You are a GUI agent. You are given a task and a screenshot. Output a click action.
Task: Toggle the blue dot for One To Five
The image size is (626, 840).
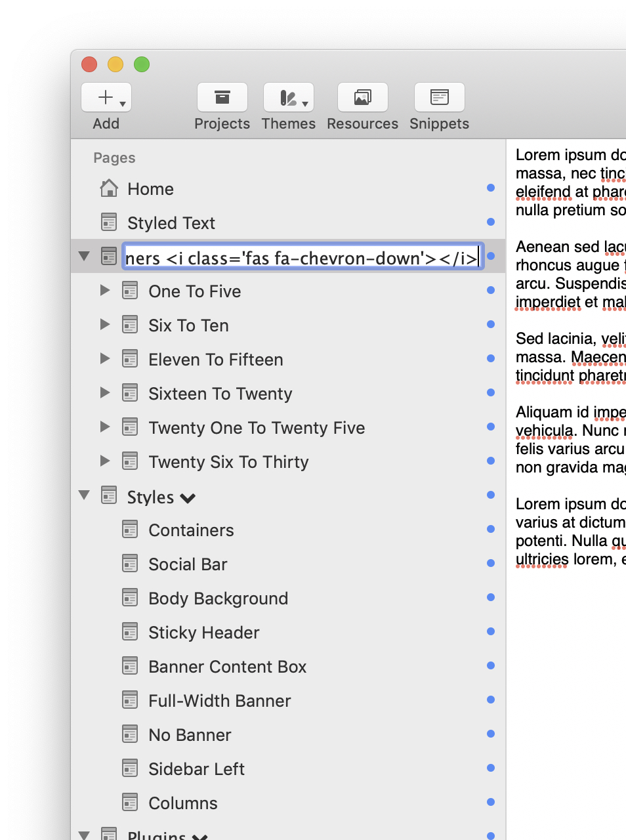491,290
